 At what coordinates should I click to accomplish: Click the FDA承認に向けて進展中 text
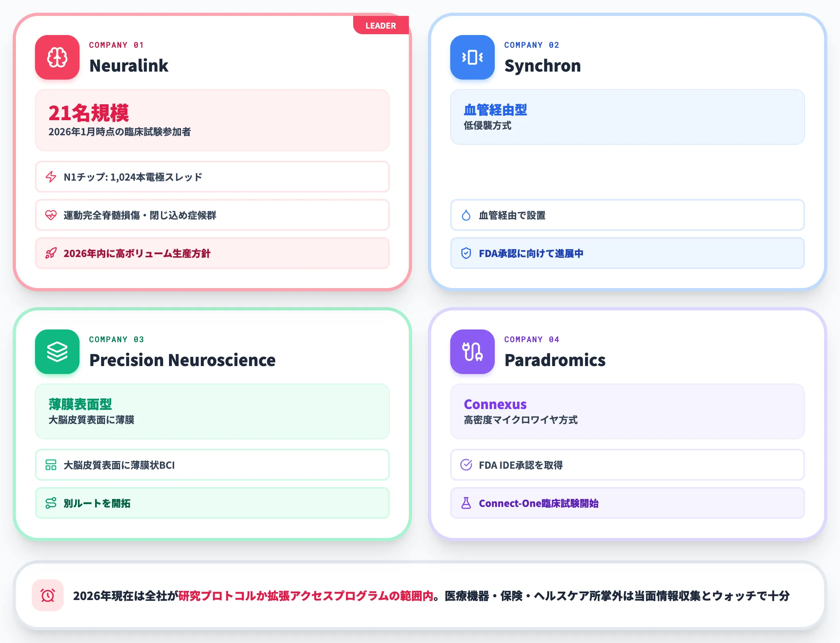point(531,253)
